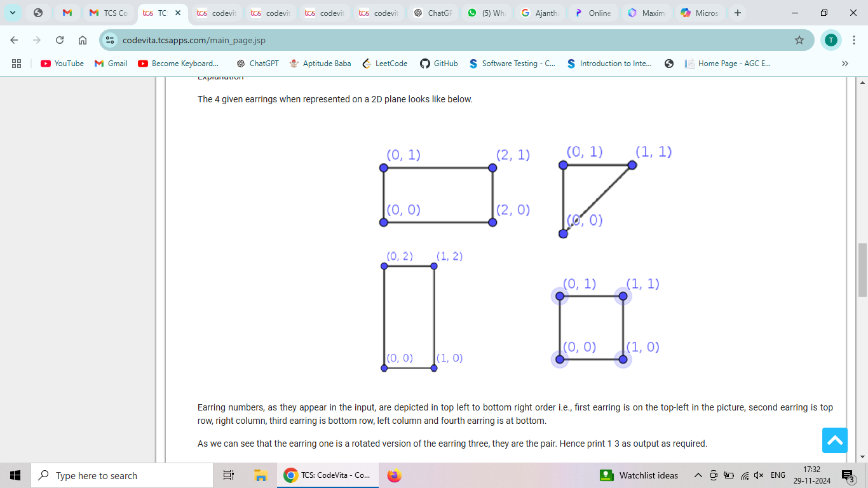The height and width of the screenshot is (488, 868).
Task: Close the active TCS tab
Action: tap(178, 13)
